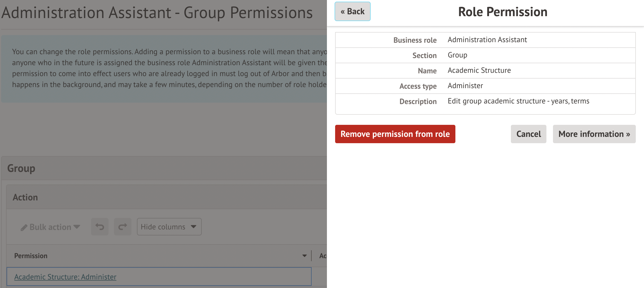The width and height of the screenshot is (644, 288).
Task: Click the Role Permission panel title
Action: tap(503, 12)
